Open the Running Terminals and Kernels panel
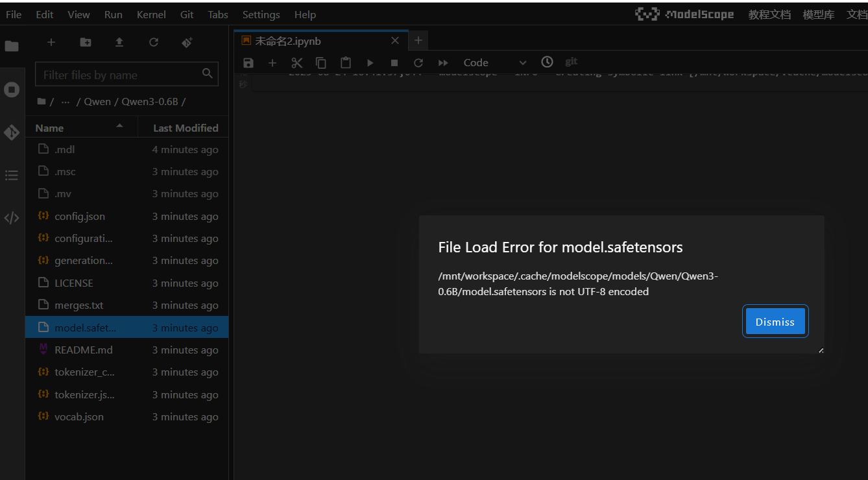Viewport: 868px width, 480px height. (x=12, y=90)
